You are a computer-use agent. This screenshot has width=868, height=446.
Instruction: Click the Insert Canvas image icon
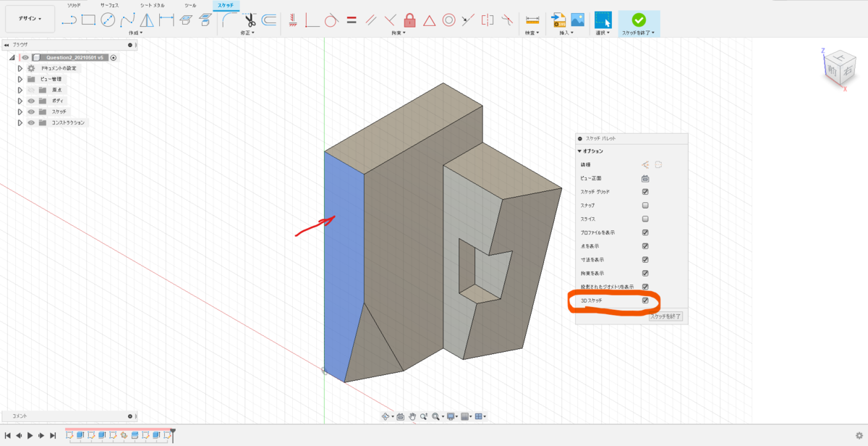click(578, 20)
